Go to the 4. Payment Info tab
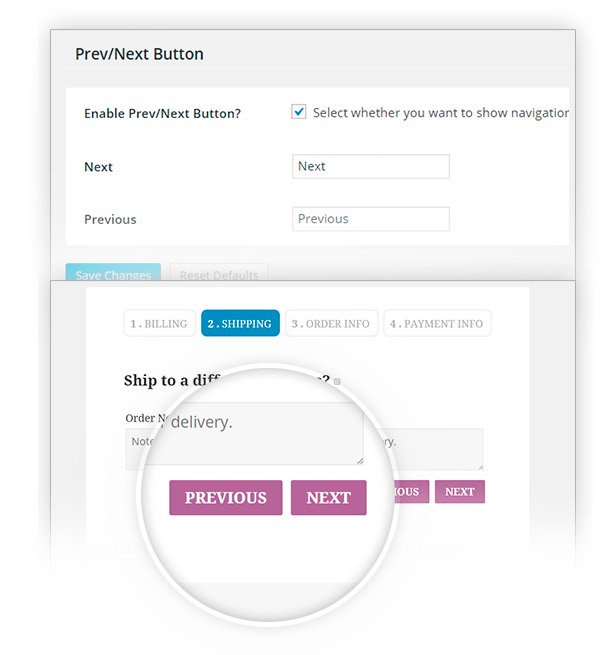The height and width of the screenshot is (655, 600). pos(437,324)
